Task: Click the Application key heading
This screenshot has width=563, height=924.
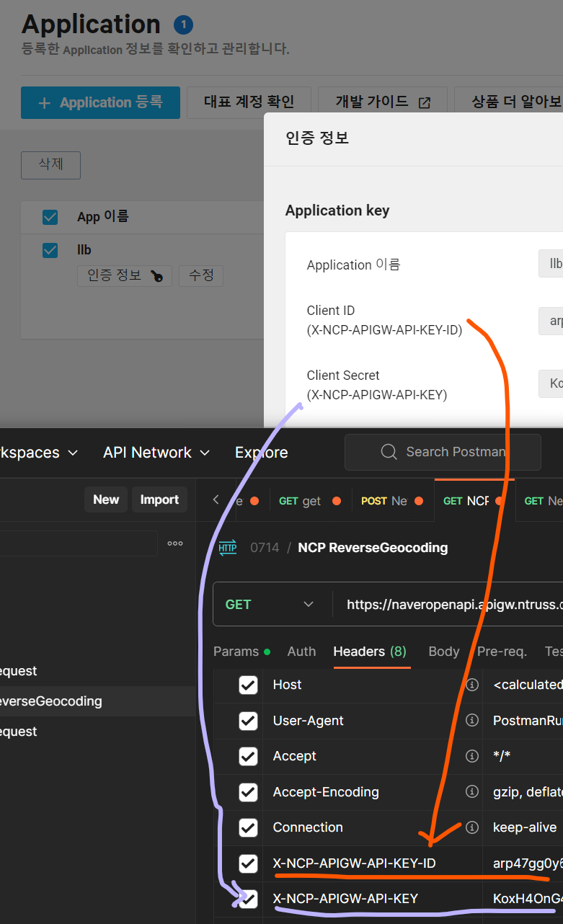Action: pos(337,210)
